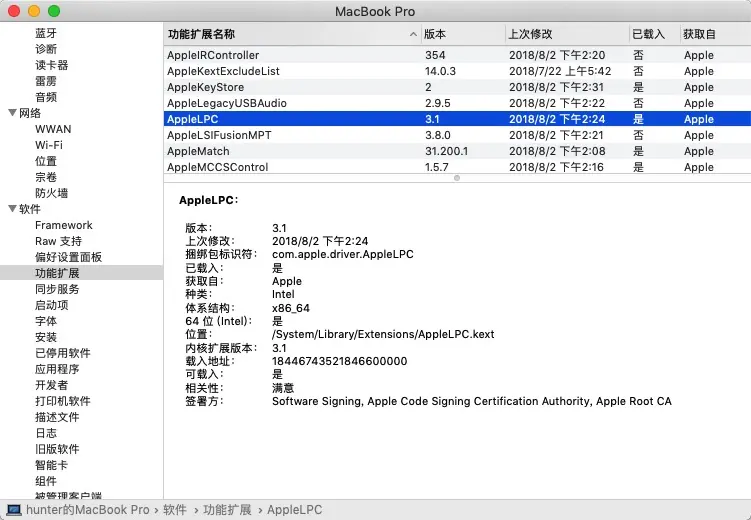751x520 pixels.
Task: Select 防火墙 under network section
Action: coord(51,193)
